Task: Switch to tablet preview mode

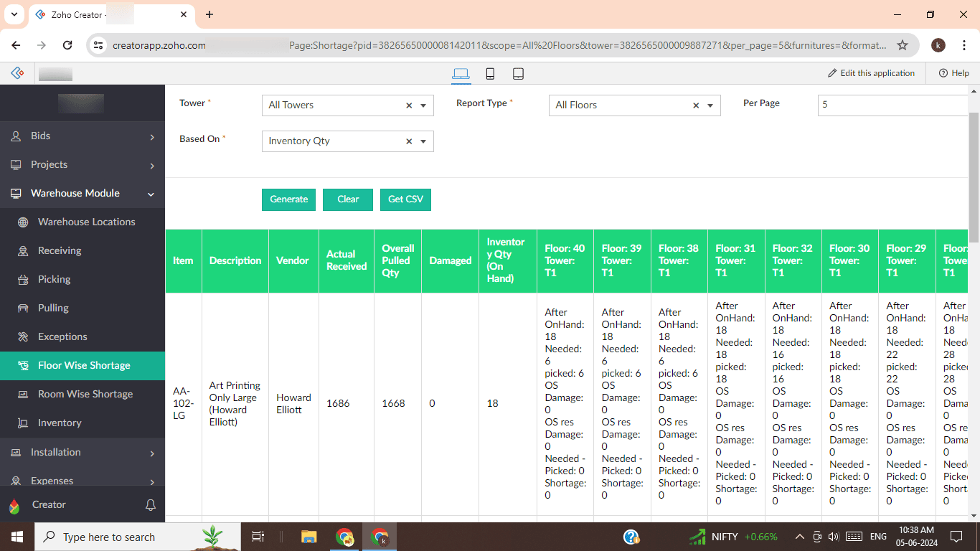Action: pyautogui.click(x=518, y=73)
